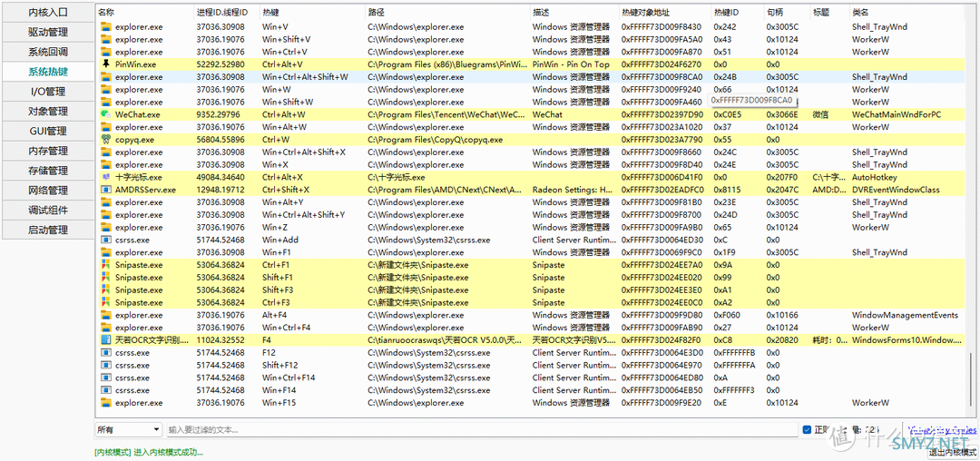Image resolution: width=980 pixels, height=461 pixels.
Task: Sort by the 路径 column header
Action: point(447,12)
